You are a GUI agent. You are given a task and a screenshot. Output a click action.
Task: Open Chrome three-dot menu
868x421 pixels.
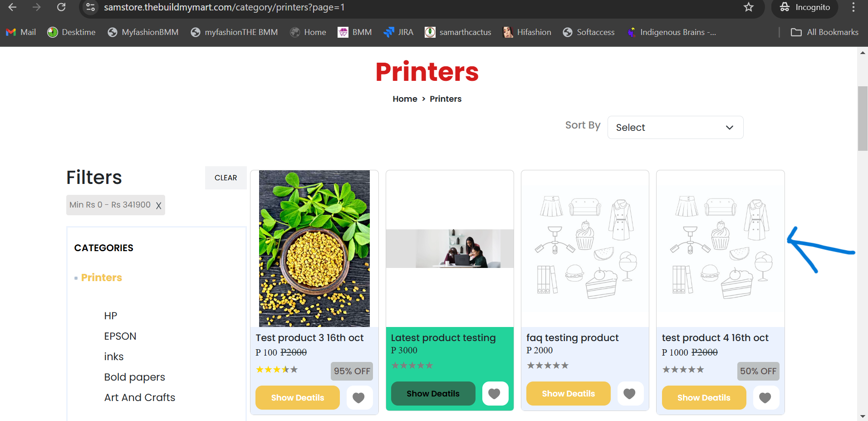click(853, 7)
